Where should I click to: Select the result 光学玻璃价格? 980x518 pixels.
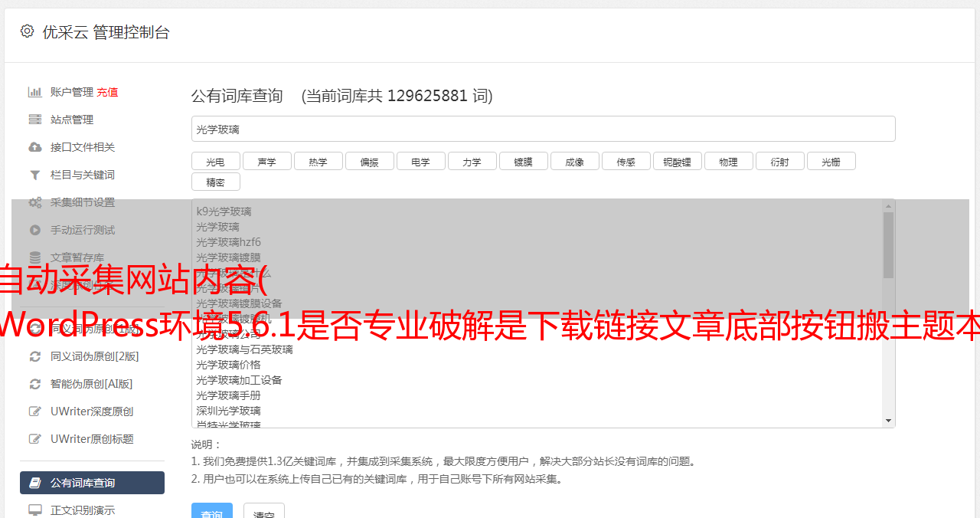pos(228,365)
